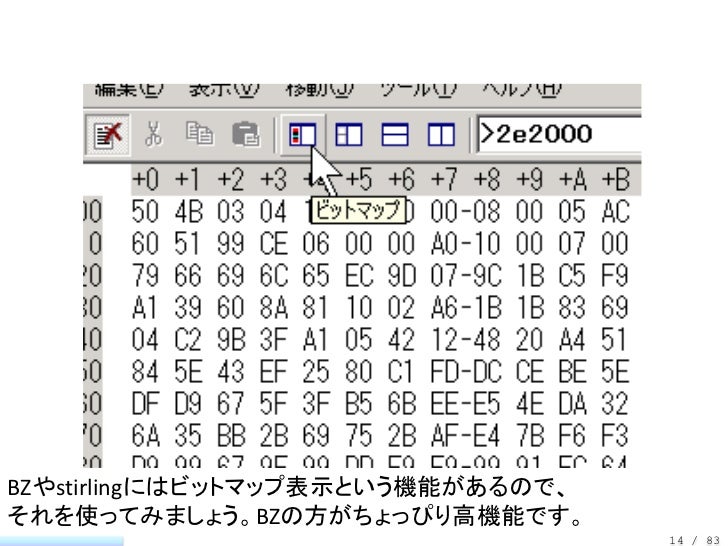Select hex byte A6
Image resolution: width=728 pixels, height=546 pixels.
click(444, 307)
